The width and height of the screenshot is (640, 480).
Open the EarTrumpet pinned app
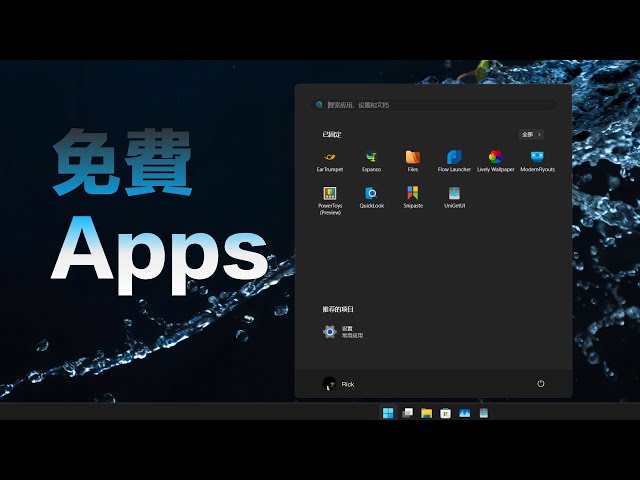coord(330,161)
